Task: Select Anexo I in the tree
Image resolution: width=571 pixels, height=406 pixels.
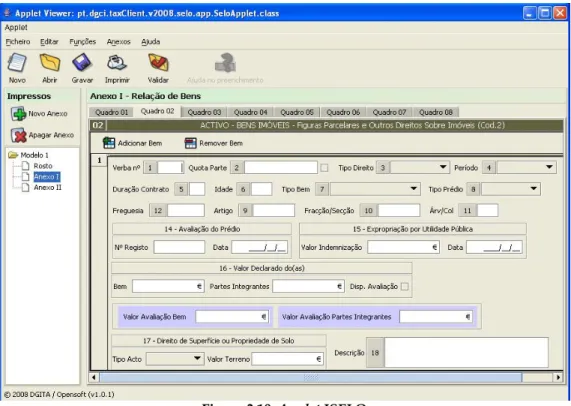Action: click(47, 177)
